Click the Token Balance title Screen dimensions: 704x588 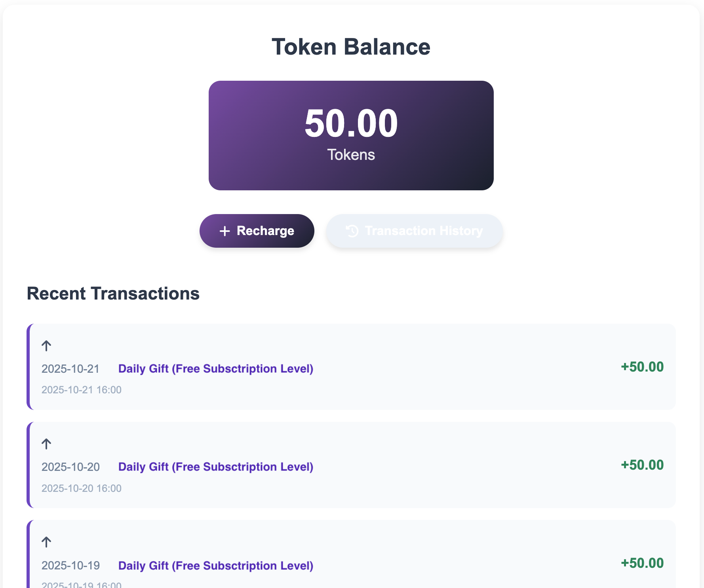click(x=351, y=47)
